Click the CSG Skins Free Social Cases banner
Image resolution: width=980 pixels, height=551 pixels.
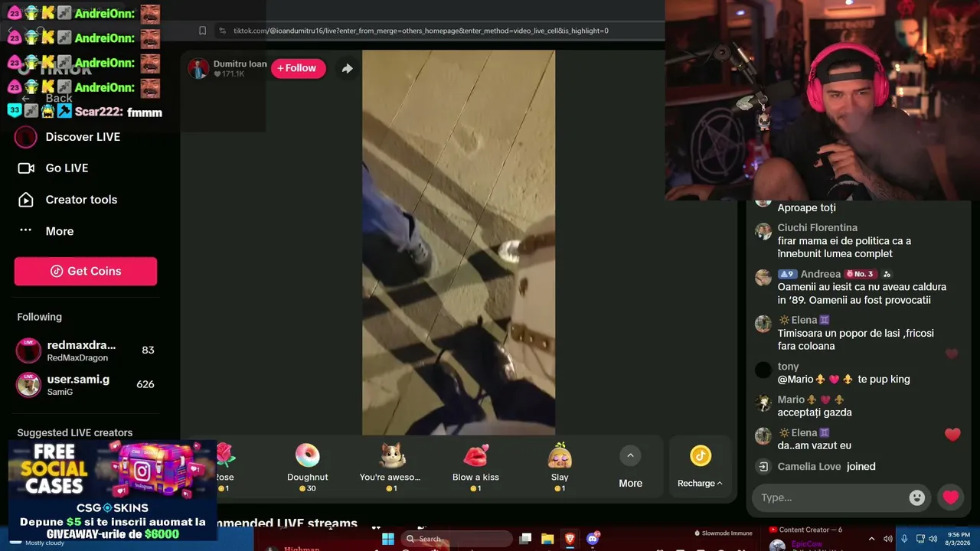[113, 490]
